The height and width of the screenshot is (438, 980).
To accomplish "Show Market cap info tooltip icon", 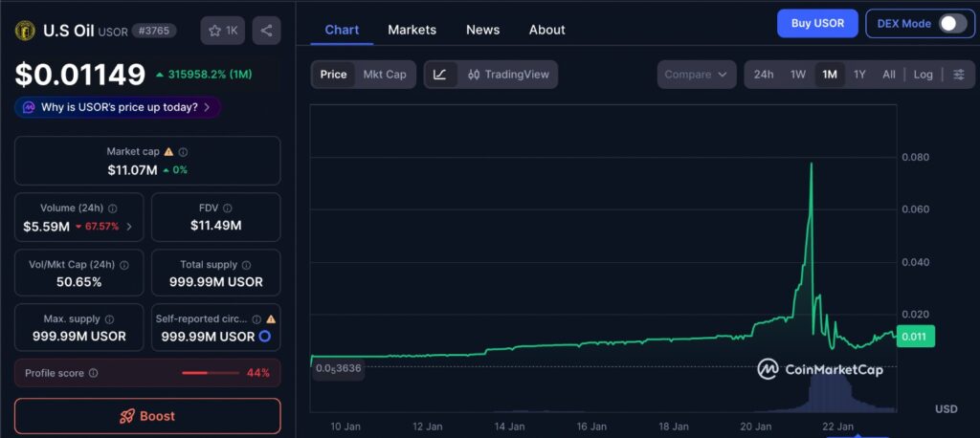I will coord(183,152).
